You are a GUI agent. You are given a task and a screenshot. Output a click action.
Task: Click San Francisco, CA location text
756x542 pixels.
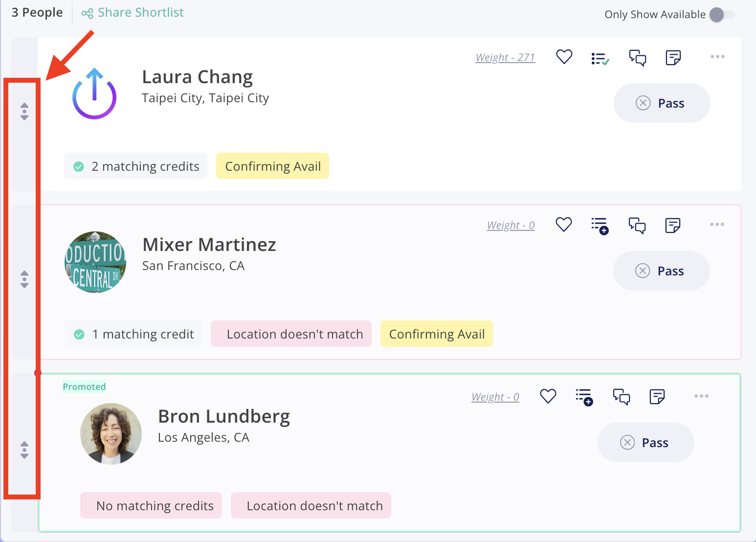[x=193, y=266]
